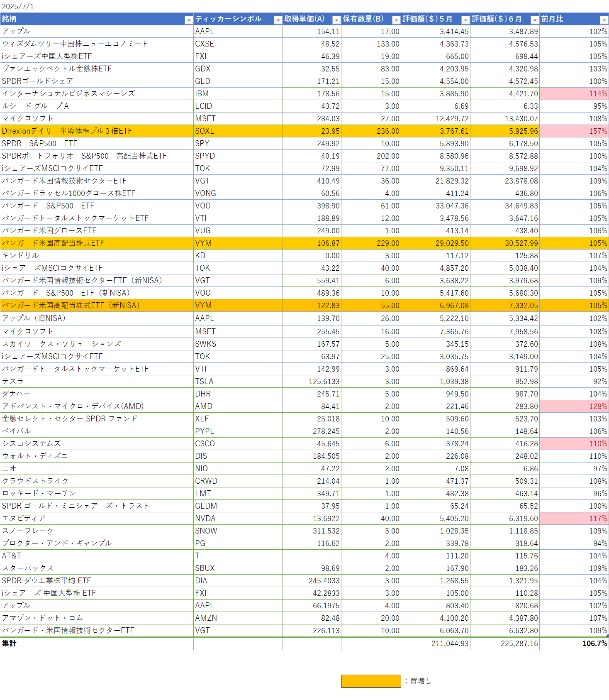Select the CRWD ticker cell
Screen dimensions: 609x700
pos(238,481)
